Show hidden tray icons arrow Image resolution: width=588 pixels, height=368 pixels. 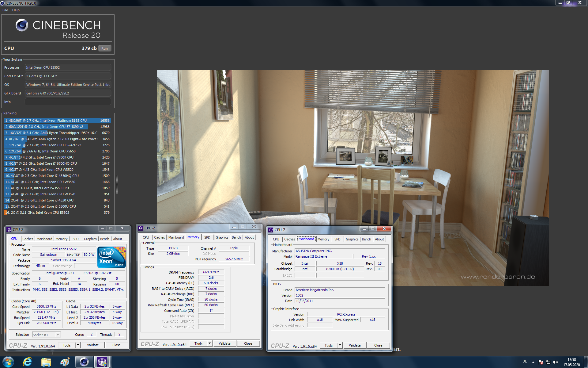point(533,362)
